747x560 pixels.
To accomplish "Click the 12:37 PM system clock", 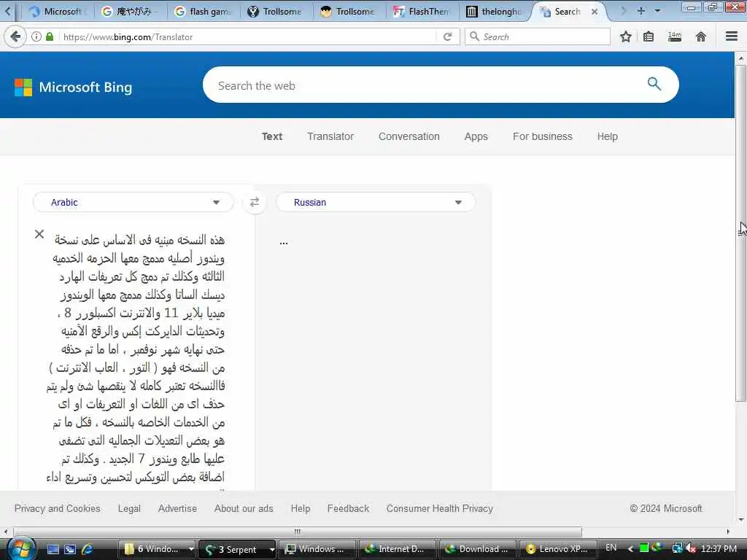I will (719, 548).
